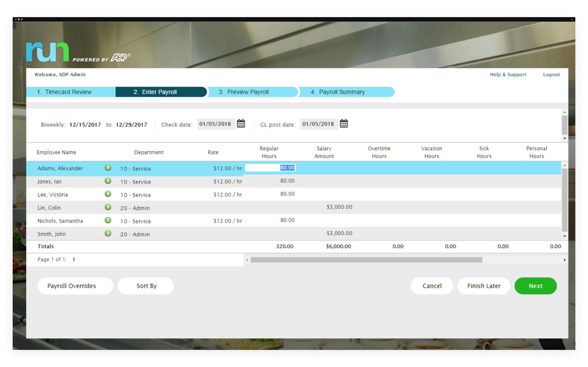Click Employee Name column header
The height and width of the screenshot is (367, 588).
(x=56, y=152)
